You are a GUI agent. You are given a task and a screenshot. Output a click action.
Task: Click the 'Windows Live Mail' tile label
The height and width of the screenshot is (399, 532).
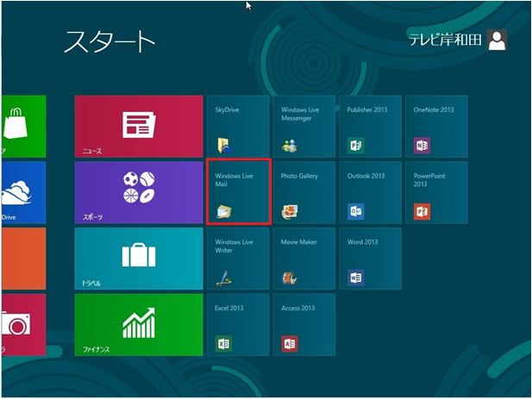pos(234,180)
